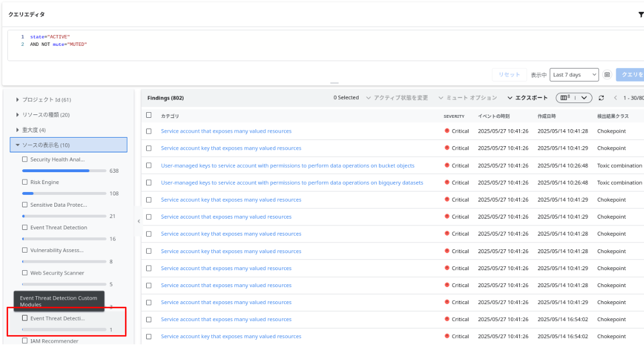Check the Event Threat Detection filter
Image resolution: width=644 pixels, height=350 pixels.
25,227
